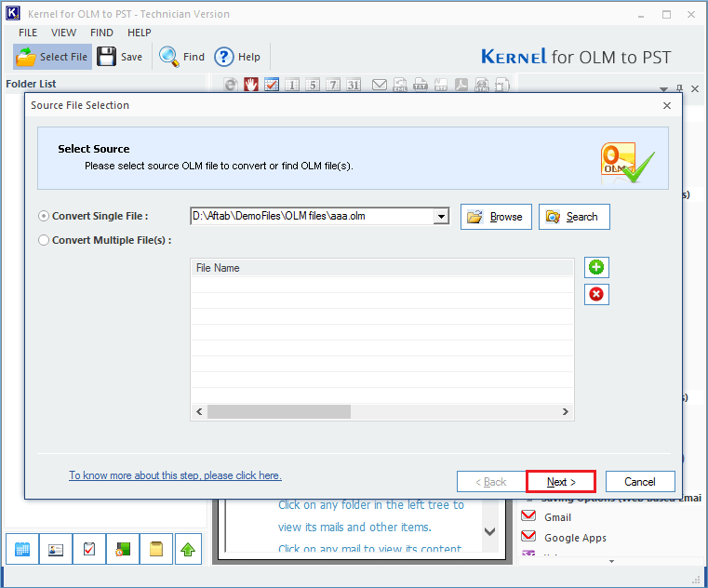Click the Back button
Viewport: 708px width, 588px height.
pos(491,482)
